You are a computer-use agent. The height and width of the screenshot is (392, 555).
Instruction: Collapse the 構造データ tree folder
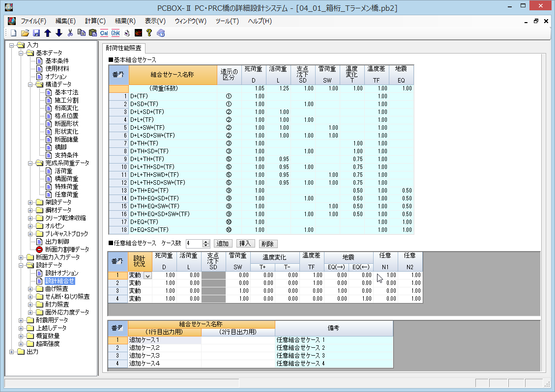coord(30,84)
